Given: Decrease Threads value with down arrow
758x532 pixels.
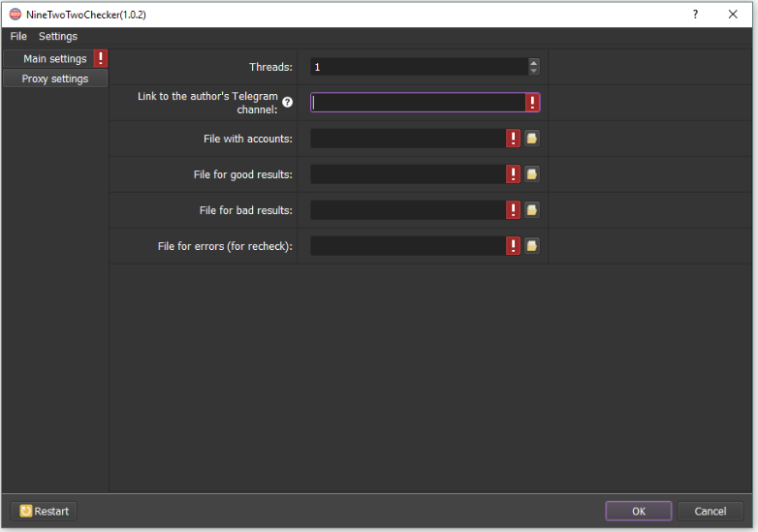Looking at the screenshot, I should click(533, 71).
